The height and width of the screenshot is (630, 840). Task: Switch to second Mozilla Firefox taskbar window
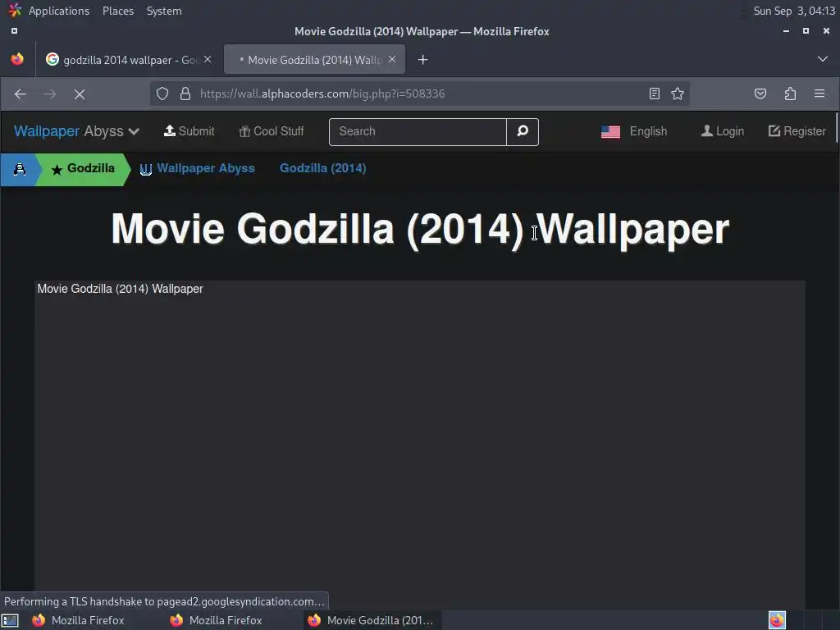(217, 620)
